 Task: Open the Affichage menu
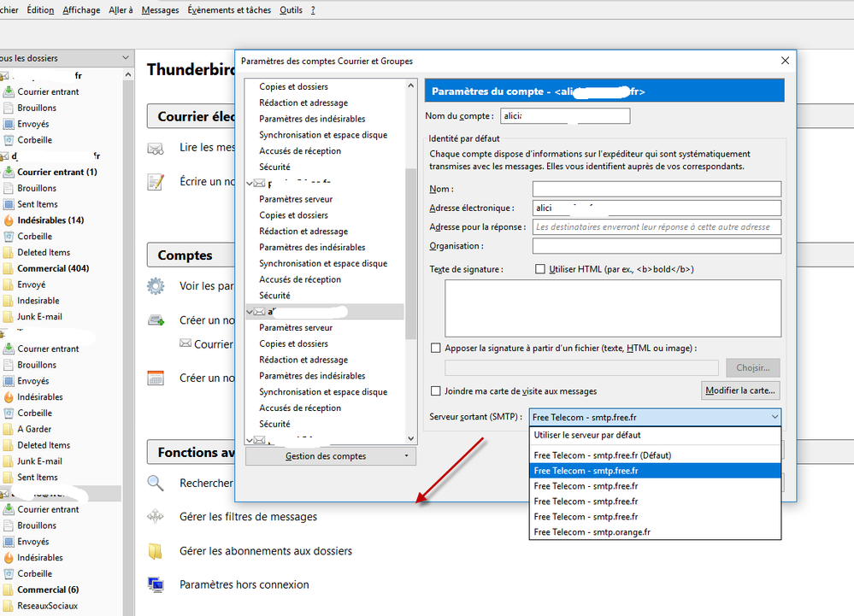[81, 9]
